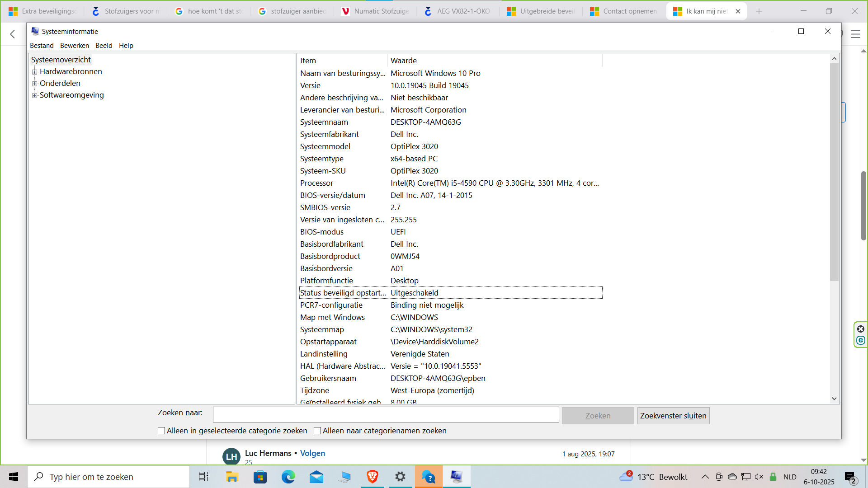Expand the Onderdelen tree node
The image size is (868, 488).
[34, 84]
